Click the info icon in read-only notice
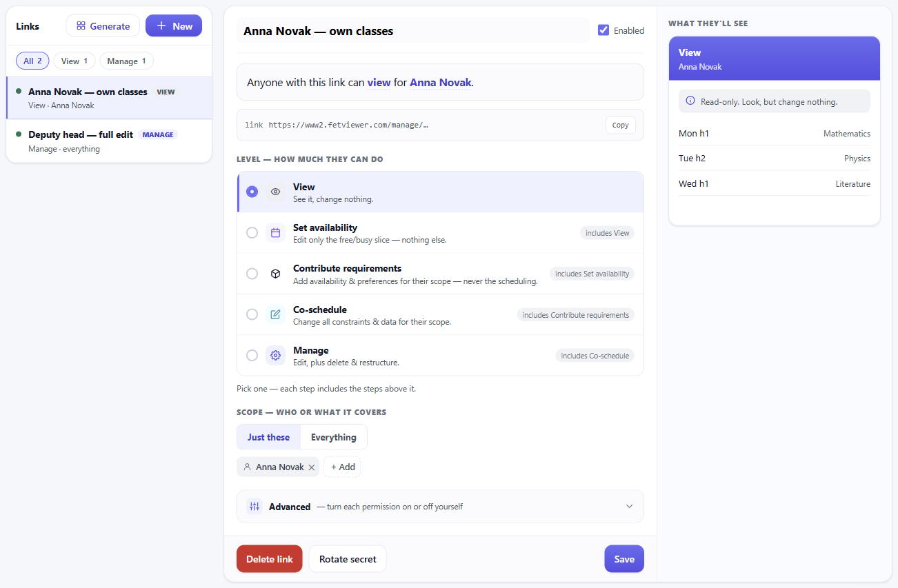Viewport: 898px width, 588px height. pos(690,101)
